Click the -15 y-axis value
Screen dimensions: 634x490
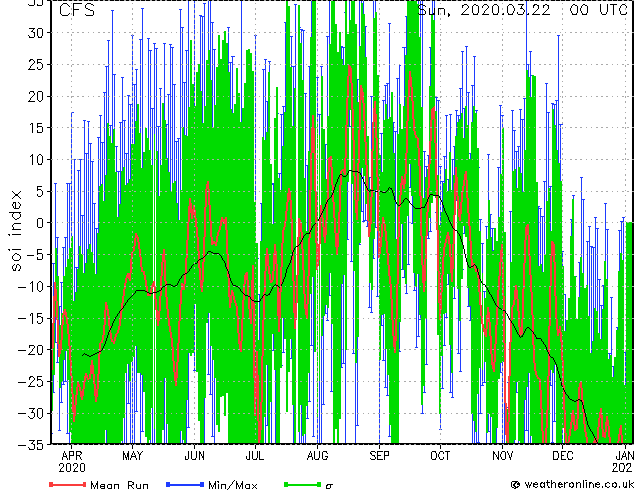pyautogui.click(x=31, y=319)
